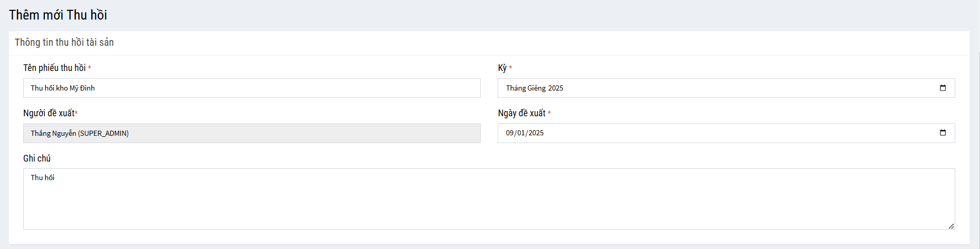Select month segment "01" in Ngày đề xuất
Image resolution: width=980 pixels, height=249 pixels.
[x=521, y=133]
